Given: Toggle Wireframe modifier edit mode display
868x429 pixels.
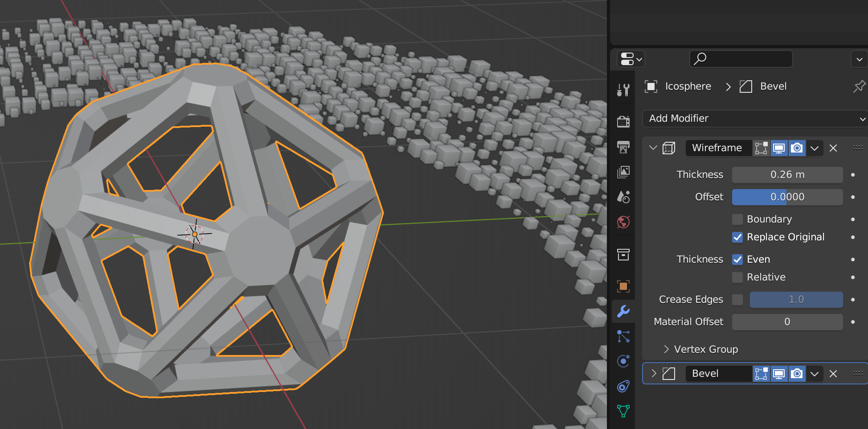Looking at the screenshot, I should click(762, 148).
